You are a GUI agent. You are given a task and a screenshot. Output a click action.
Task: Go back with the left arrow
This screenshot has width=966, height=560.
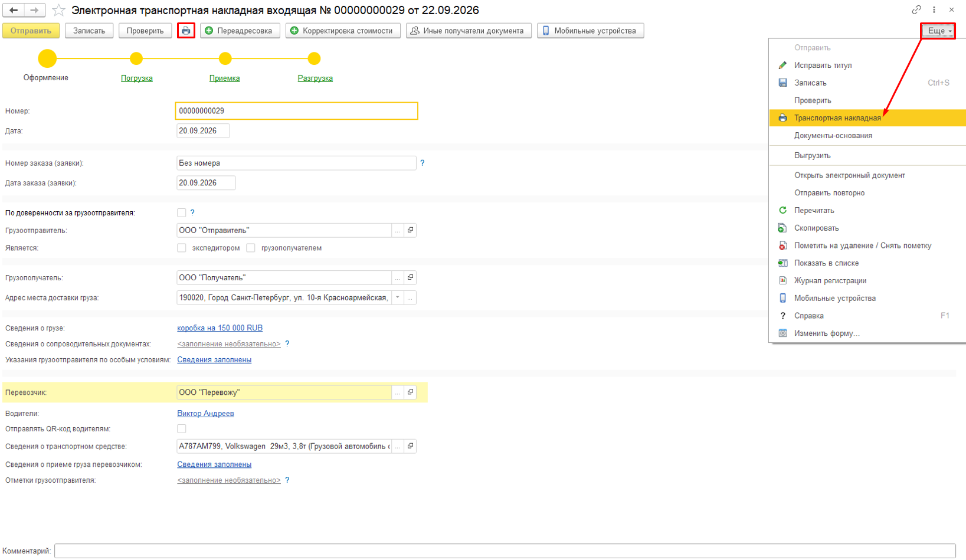[14, 10]
